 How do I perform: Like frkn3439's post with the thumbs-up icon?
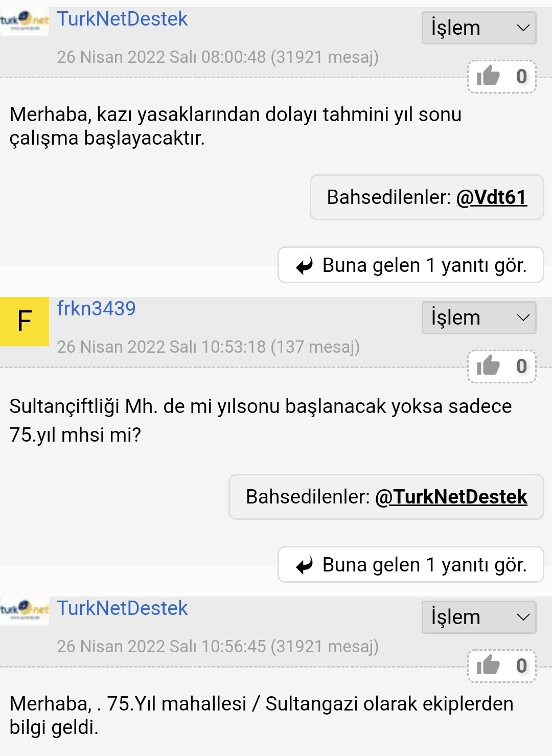pyautogui.click(x=488, y=366)
